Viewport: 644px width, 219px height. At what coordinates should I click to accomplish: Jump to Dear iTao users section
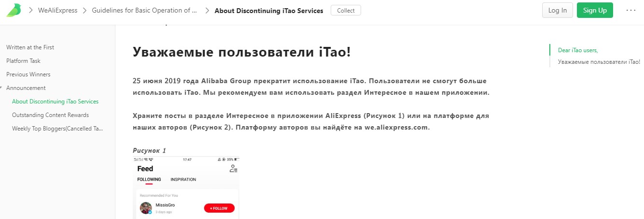(x=577, y=50)
